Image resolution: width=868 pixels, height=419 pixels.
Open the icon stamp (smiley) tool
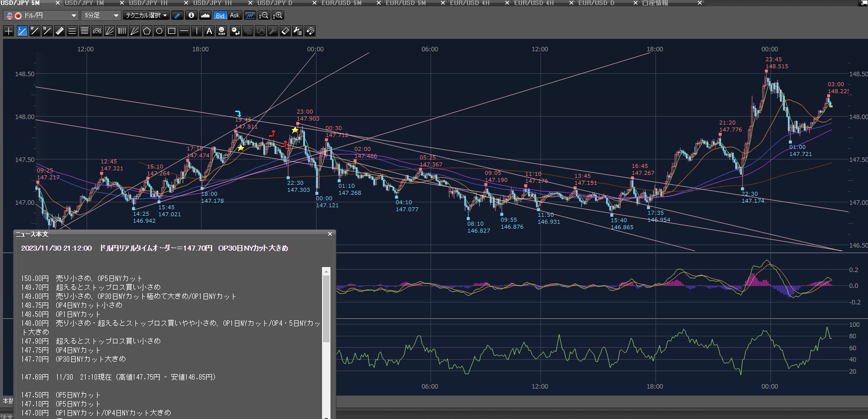coord(222,31)
